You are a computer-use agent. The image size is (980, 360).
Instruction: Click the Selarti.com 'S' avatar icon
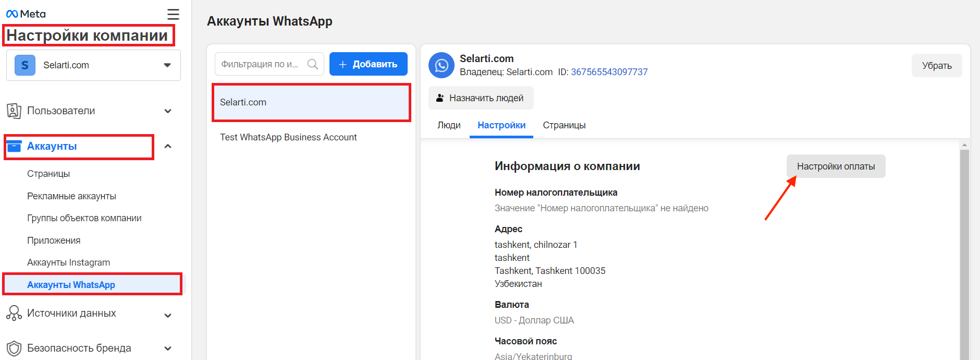coord(25,65)
